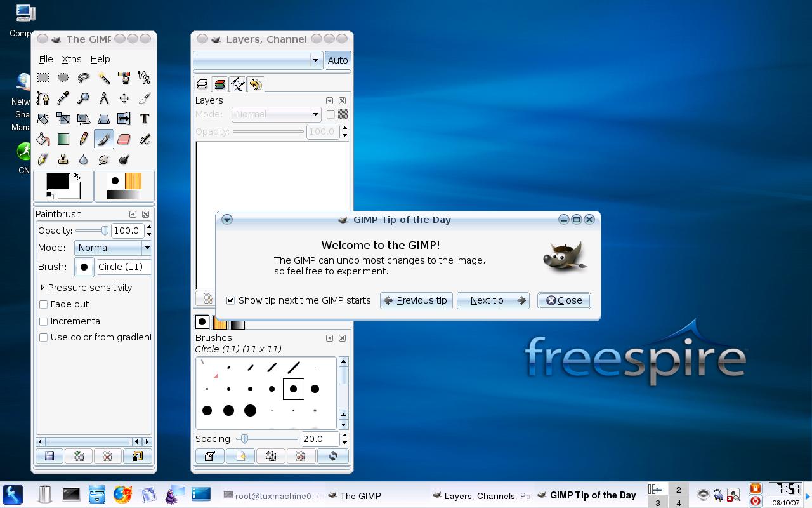Select the Pencil tool
Image resolution: width=812 pixels, height=508 pixels.
84,139
